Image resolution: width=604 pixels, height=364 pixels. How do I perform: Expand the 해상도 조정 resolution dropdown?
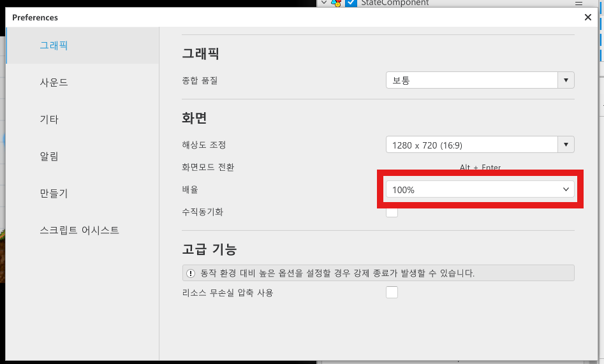[480, 145]
